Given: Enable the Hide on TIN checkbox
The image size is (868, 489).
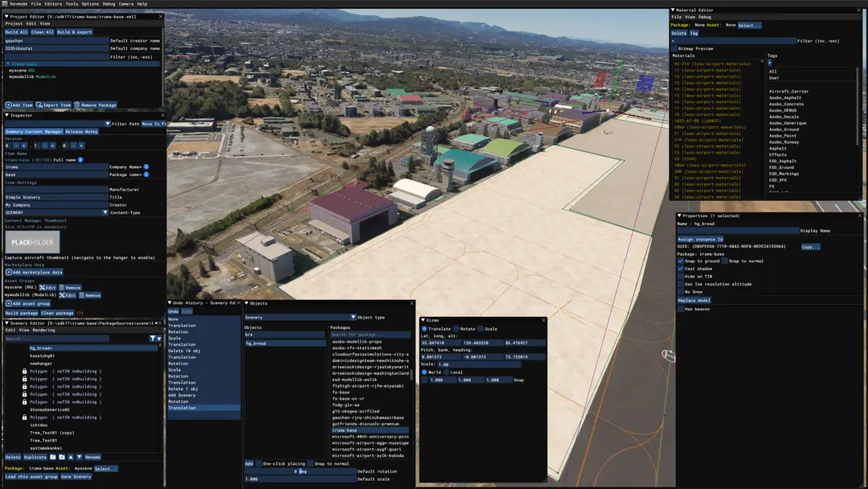Looking at the screenshot, I should [x=681, y=277].
